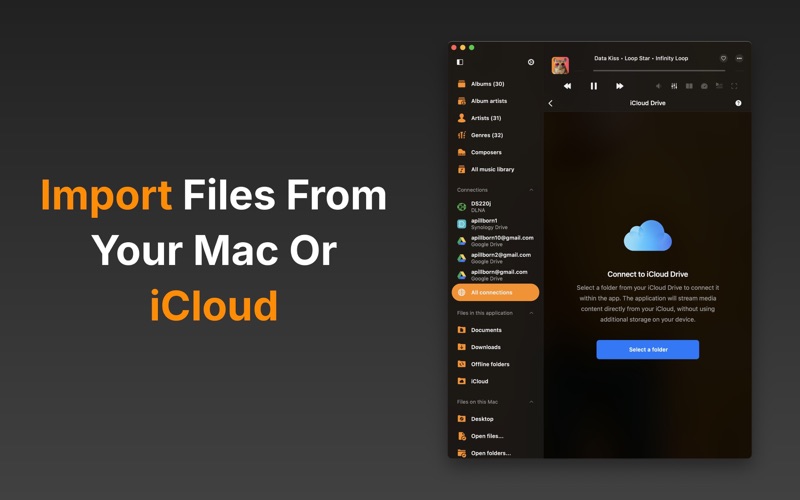Image resolution: width=800 pixels, height=500 pixels.
Task: Open the volume speaker control
Action: [x=659, y=86]
